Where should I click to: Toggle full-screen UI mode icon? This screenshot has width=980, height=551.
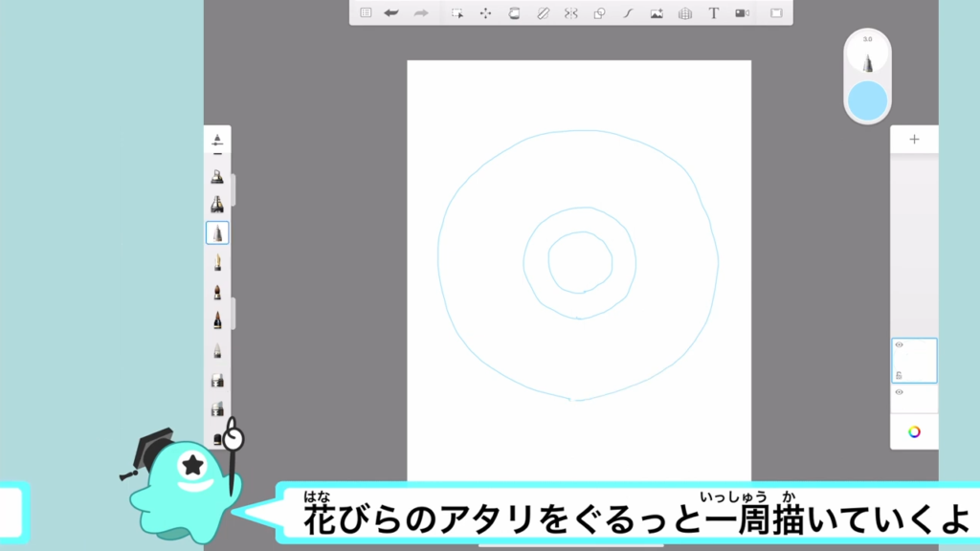776,13
